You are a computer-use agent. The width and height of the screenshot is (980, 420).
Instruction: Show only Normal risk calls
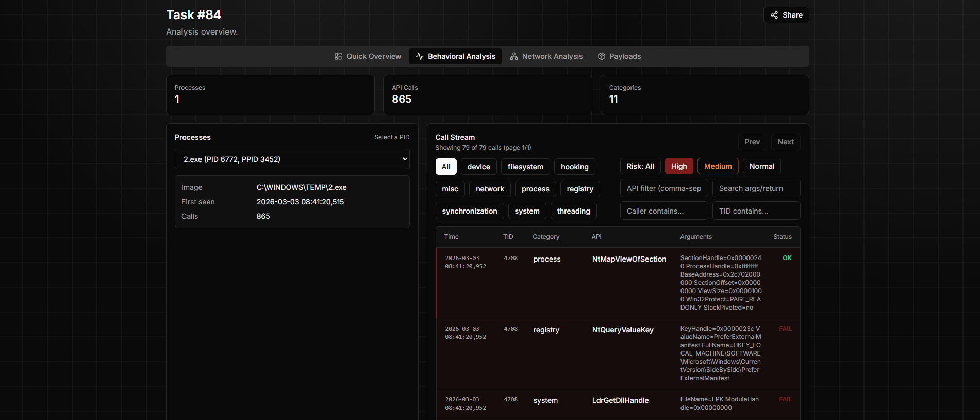[x=762, y=166]
